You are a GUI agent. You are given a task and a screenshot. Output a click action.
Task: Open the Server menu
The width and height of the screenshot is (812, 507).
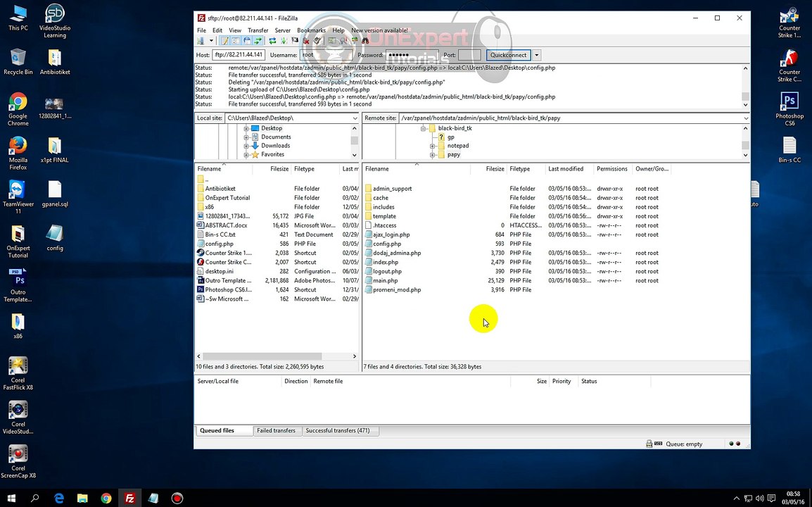coord(283,30)
